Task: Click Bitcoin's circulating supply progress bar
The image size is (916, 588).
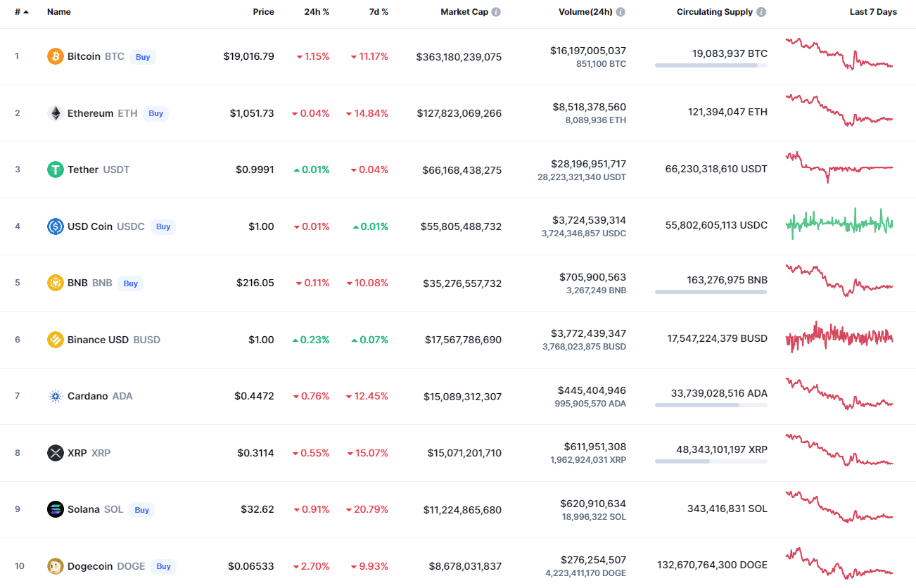Action: [x=711, y=65]
